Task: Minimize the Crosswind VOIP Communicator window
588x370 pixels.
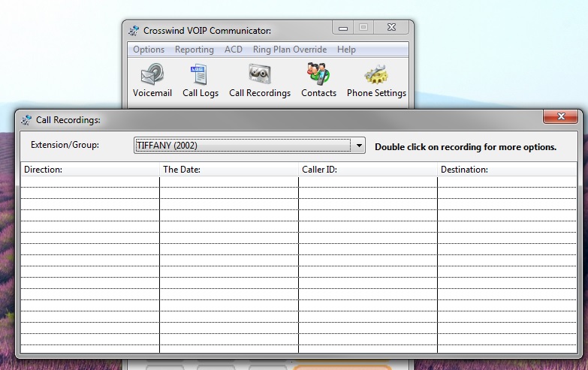Action: click(x=343, y=29)
